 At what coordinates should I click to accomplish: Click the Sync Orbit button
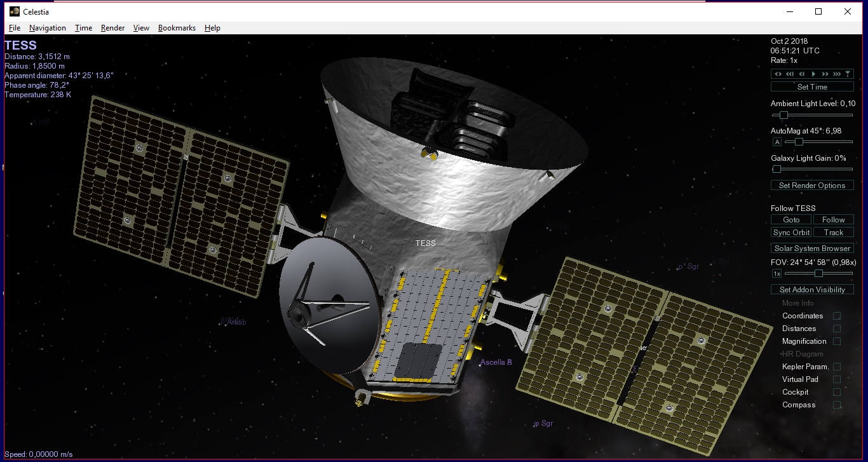[791, 233]
